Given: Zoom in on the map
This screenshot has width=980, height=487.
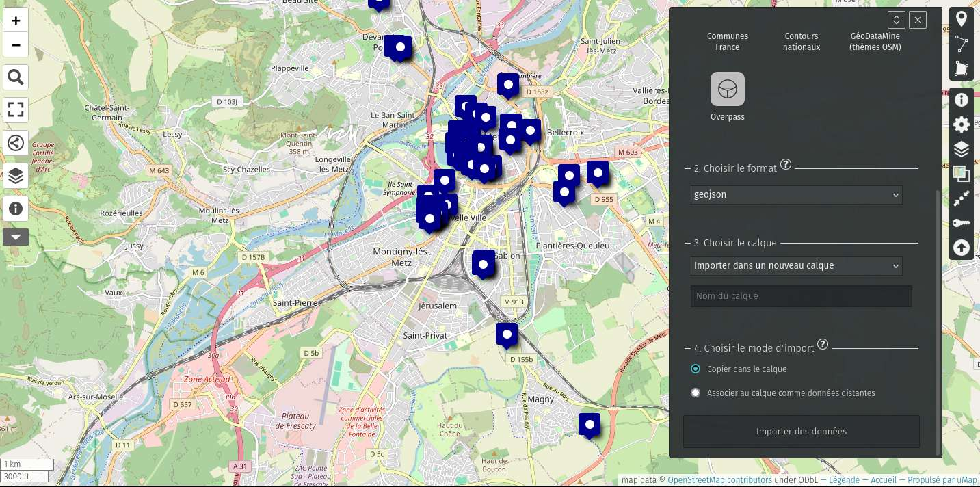Looking at the screenshot, I should click(x=16, y=21).
